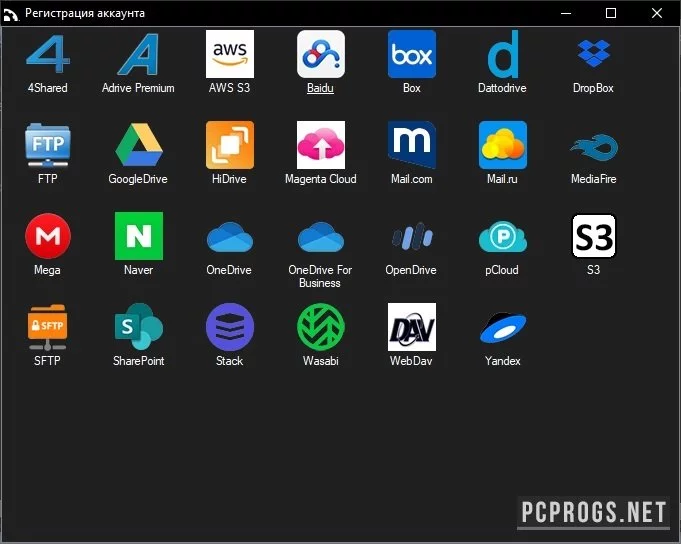Viewport: 681px width, 544px height.
Task: Select the Magenta Cloud icon
Action: (321, 145)
